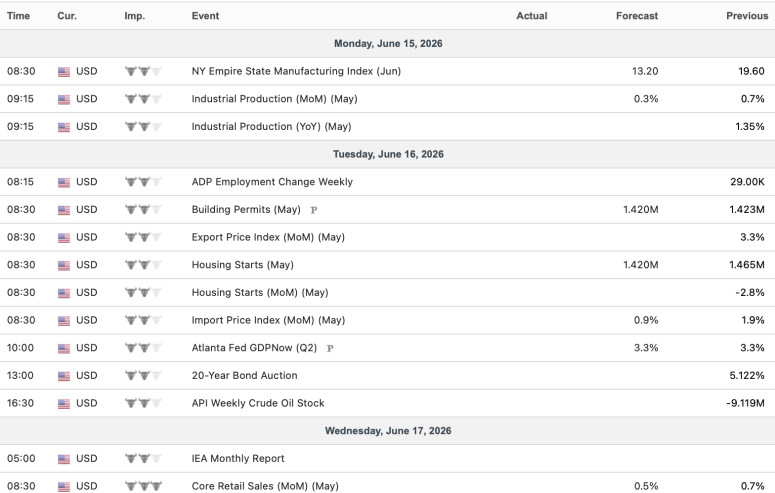The width and height of the screenshot is (775, 493).
Task: Open Industrial Production (MoM) (May) event
Action: 274,99
